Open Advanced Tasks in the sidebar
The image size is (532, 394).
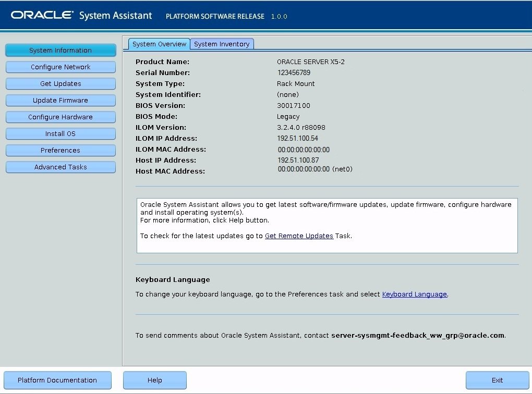(61, 167)
